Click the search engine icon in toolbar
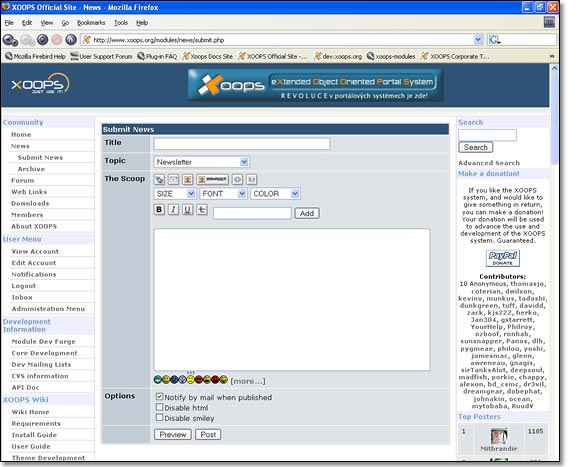 click(495, 40)
